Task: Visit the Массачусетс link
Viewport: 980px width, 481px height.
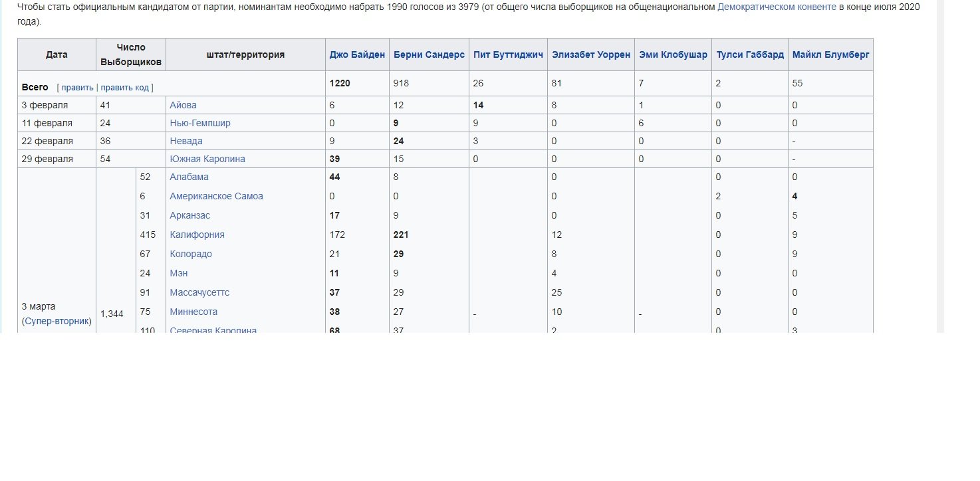Action: click(x=199, y=293)
